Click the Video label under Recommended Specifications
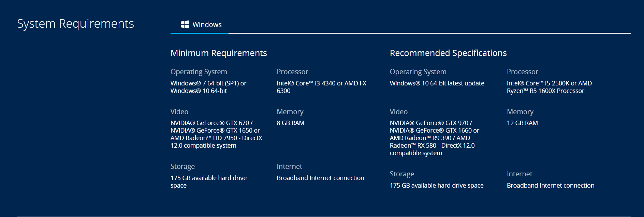Image resolution: width=644 pixels, height=217 pixels. (x=398, y=112)
